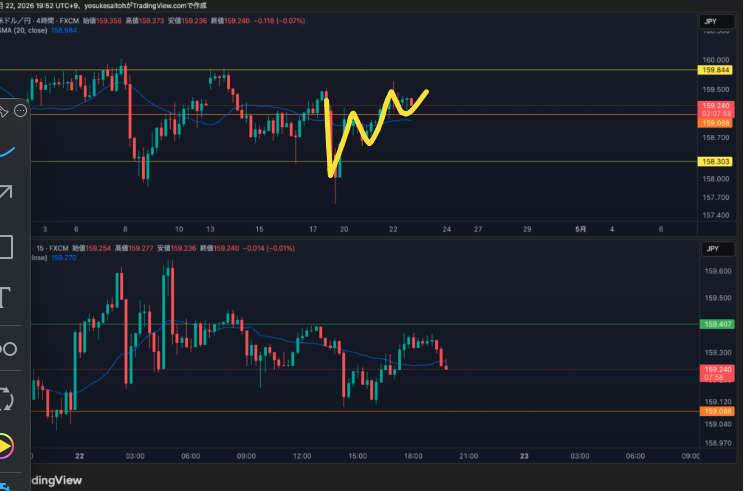This screenshot has width=744, height=491.
Task: Open the more options circle icon
Action: [19, 110]
